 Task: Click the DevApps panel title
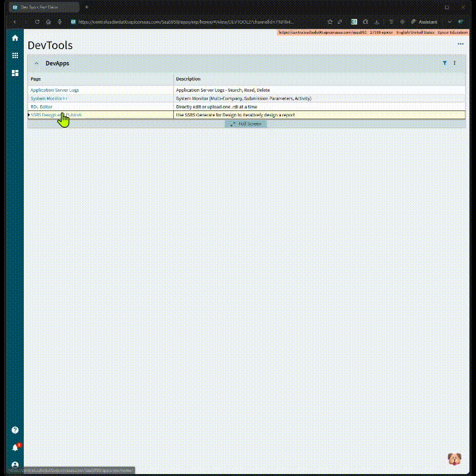click(58, 63)
